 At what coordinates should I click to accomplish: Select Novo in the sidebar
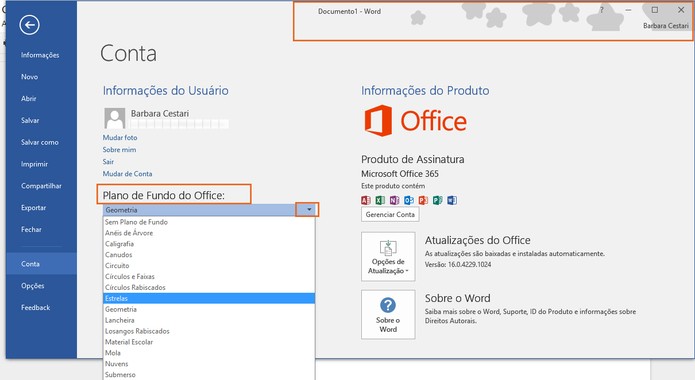click(41, 77)
